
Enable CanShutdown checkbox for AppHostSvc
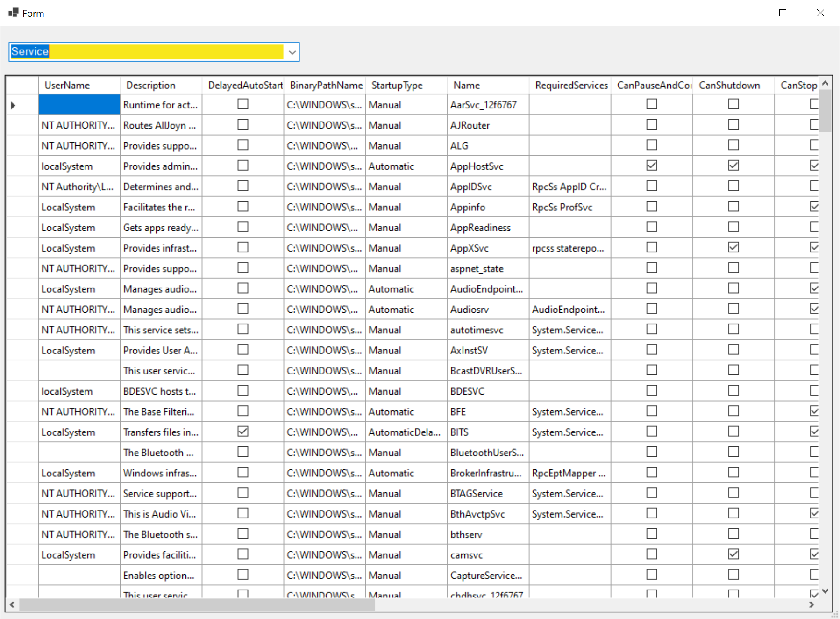coord(733,165)
